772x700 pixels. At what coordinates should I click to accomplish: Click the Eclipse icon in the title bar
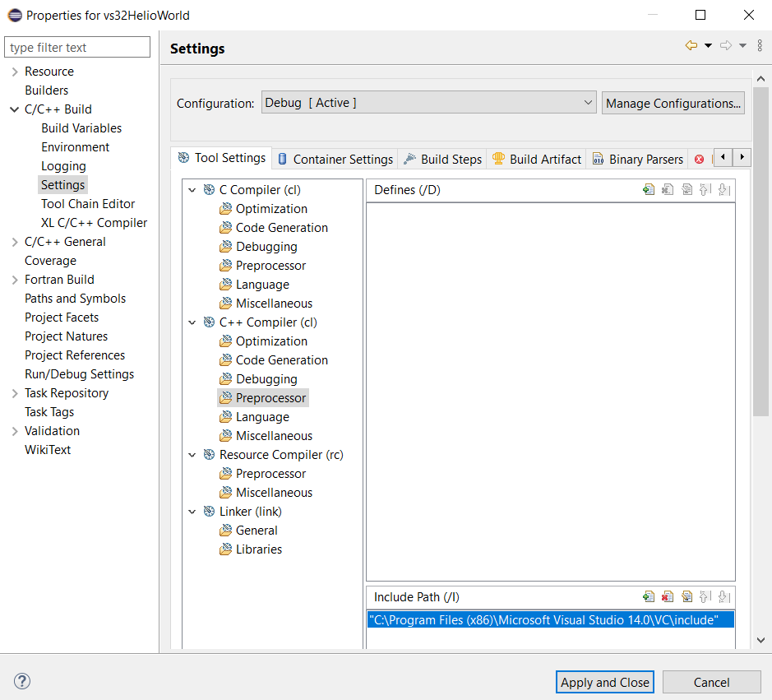click(15, 16)
